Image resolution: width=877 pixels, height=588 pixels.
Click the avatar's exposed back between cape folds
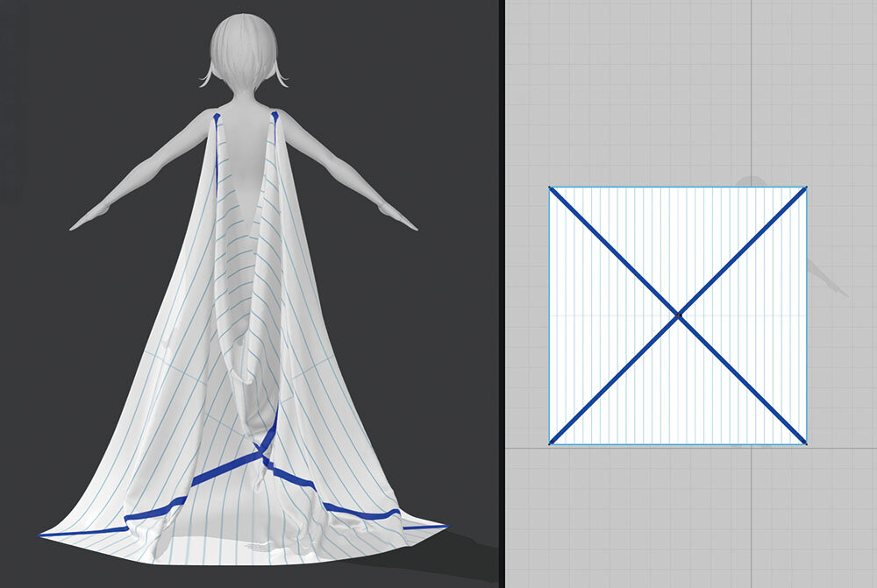pyautogui.click(x=248, y=149)
